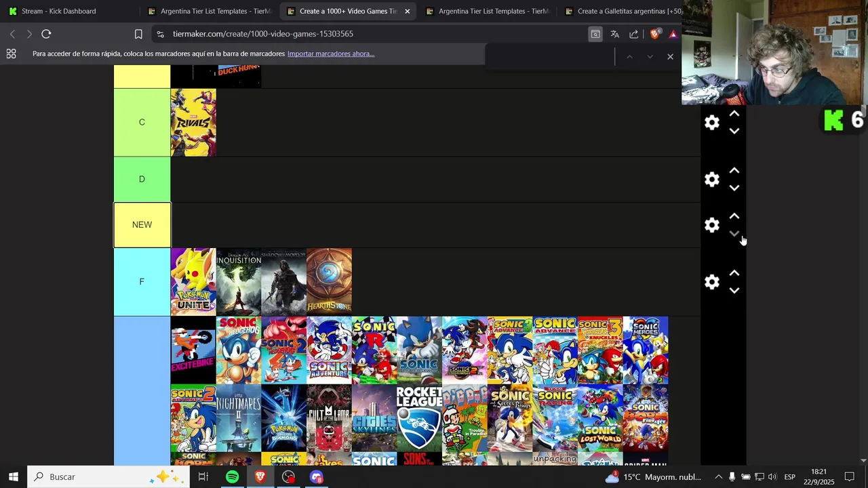
Task: Pick the Marvel Rivals game tile
Action: [x=193, y=123]
